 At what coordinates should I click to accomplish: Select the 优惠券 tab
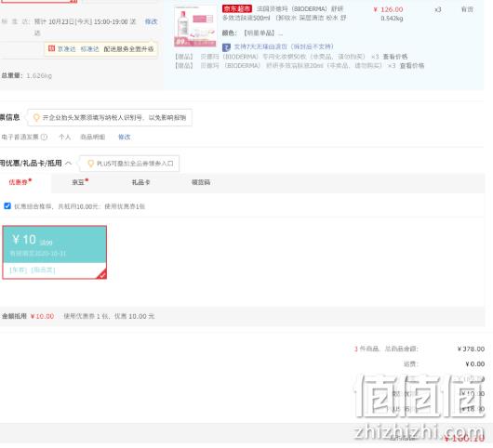[x=20, y=182]
